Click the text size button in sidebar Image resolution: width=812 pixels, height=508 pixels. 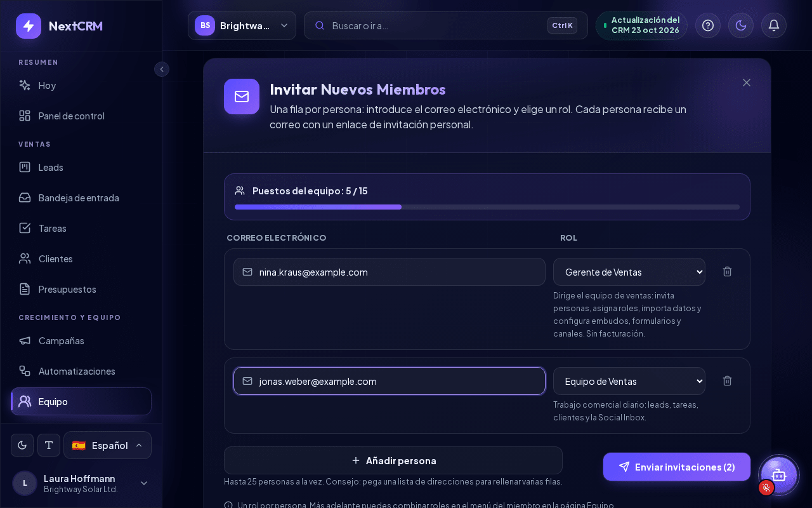pyautogui.click(x=49, y=445)
